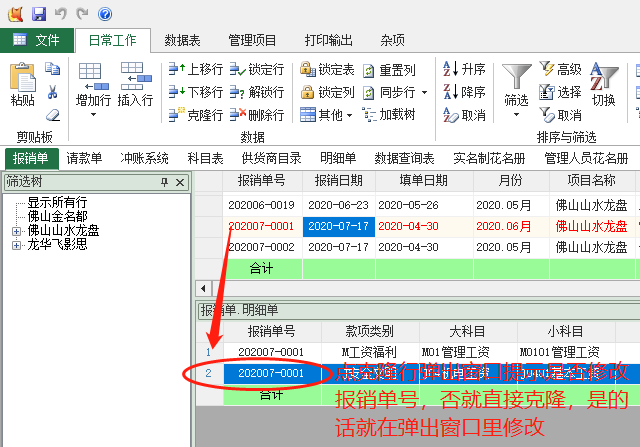Screen dimensions: 640x447
Task: Expand the 龙华飞影思 tree node
Action: (16, 244)
